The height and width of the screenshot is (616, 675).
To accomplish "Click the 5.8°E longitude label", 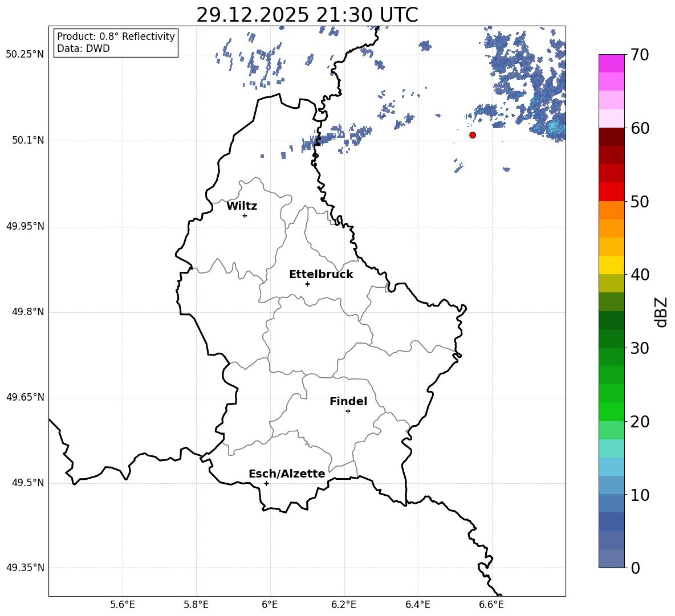I will click(x=196, y=605).
